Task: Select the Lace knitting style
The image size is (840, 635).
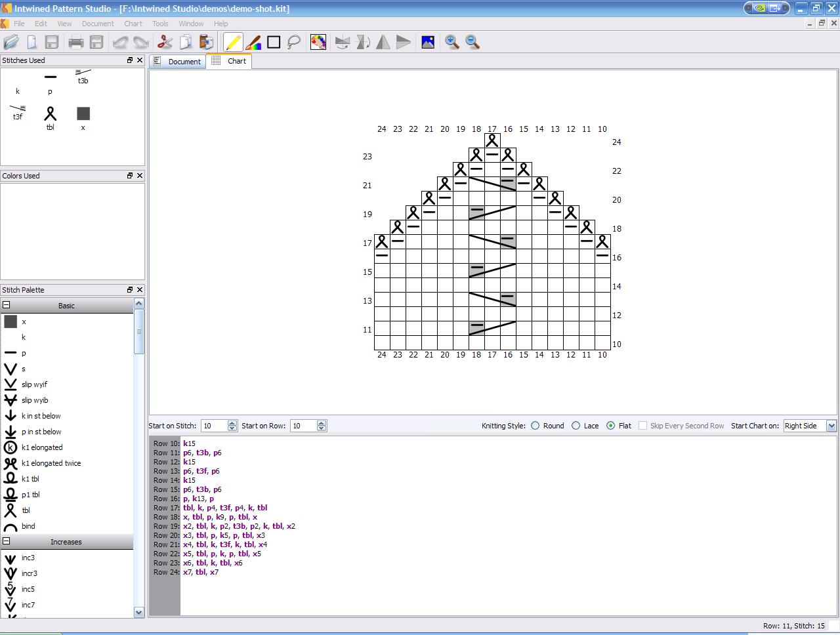Action: point(576,426)
